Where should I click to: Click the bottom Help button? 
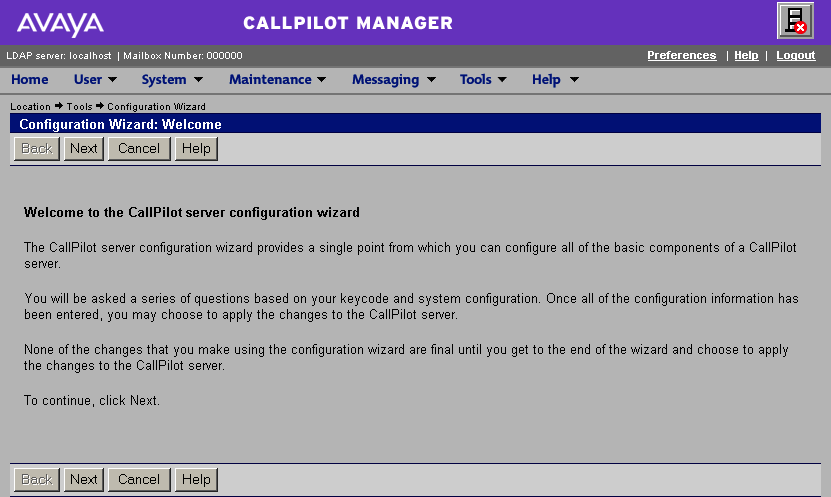(196, 480)
